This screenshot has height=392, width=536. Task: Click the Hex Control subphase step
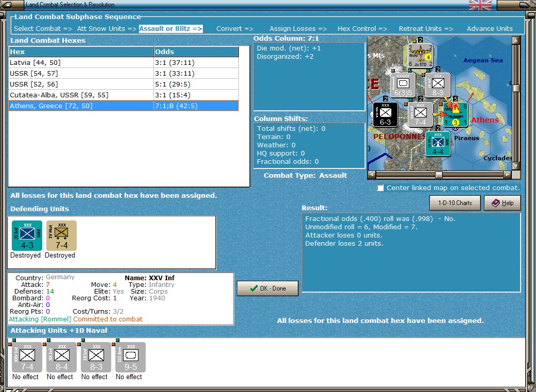[x=362, y=29]
